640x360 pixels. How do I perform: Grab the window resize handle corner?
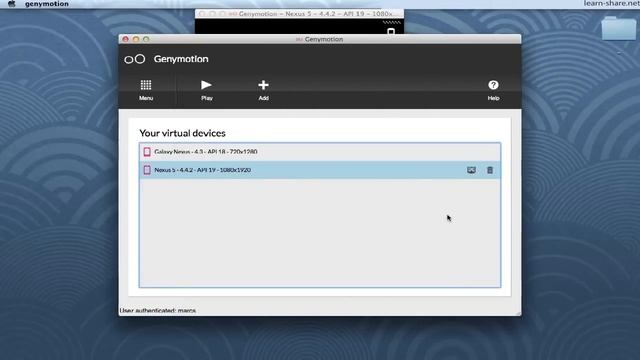(518, 313)
